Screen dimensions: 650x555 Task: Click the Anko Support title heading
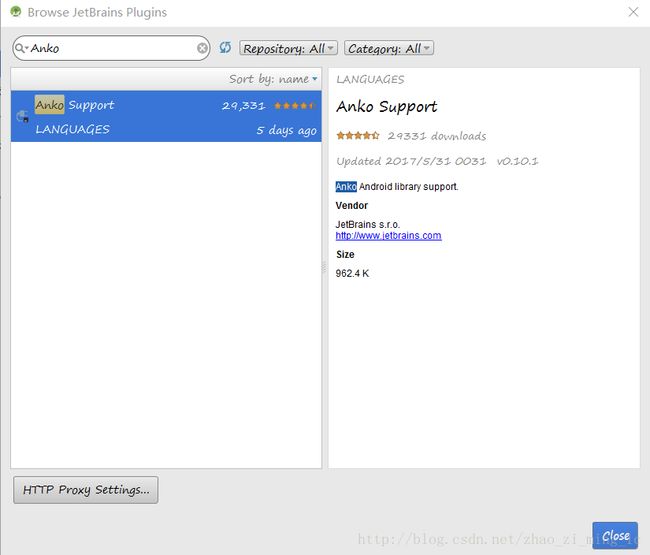386,107
